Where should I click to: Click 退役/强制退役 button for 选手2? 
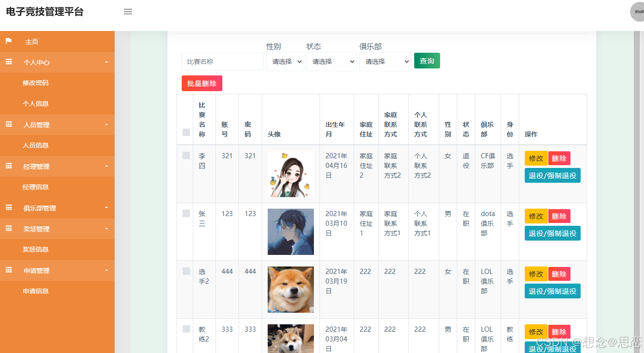(x=552, y=291)
